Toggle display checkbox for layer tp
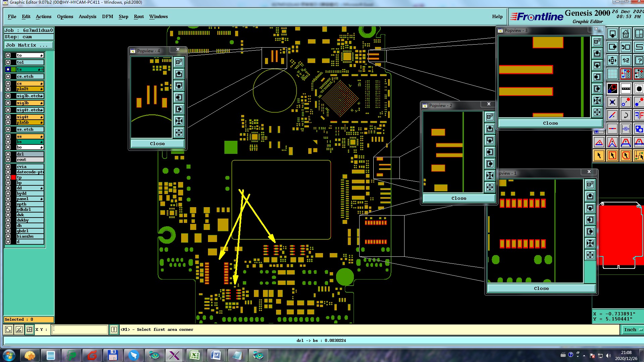This screenshot has width=644, height=362. pos(8,177)
